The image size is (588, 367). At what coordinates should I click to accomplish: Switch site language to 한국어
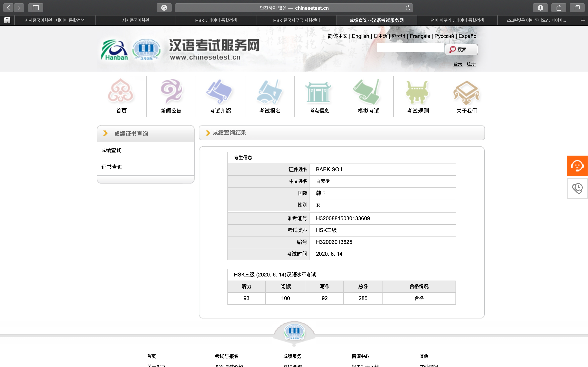[399, 36]
